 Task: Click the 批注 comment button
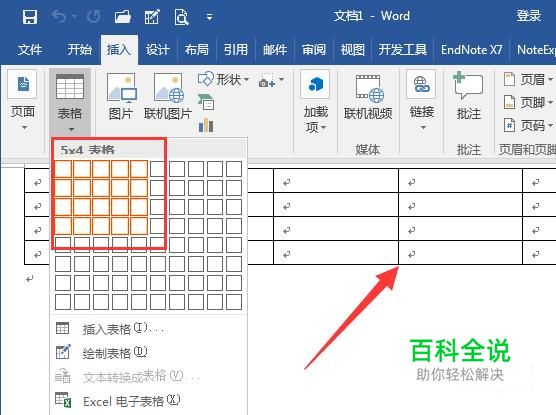click(469, 96)
